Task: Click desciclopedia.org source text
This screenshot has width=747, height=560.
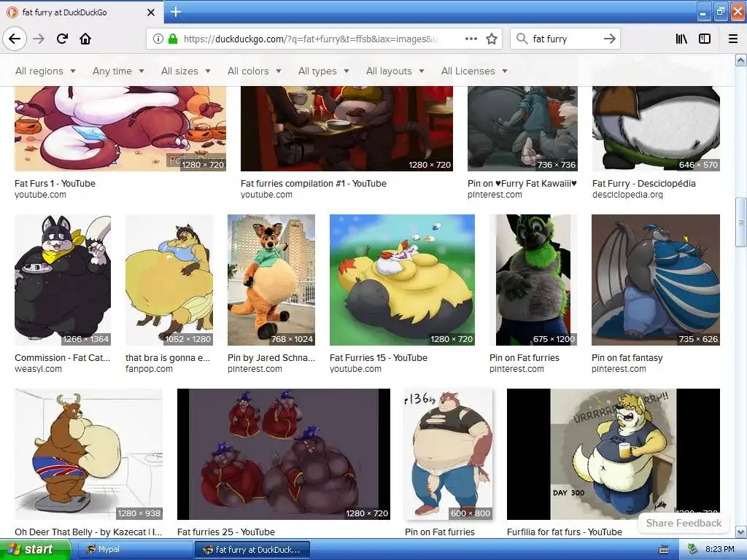Action: pyautogui.click(x=627, y=195)
